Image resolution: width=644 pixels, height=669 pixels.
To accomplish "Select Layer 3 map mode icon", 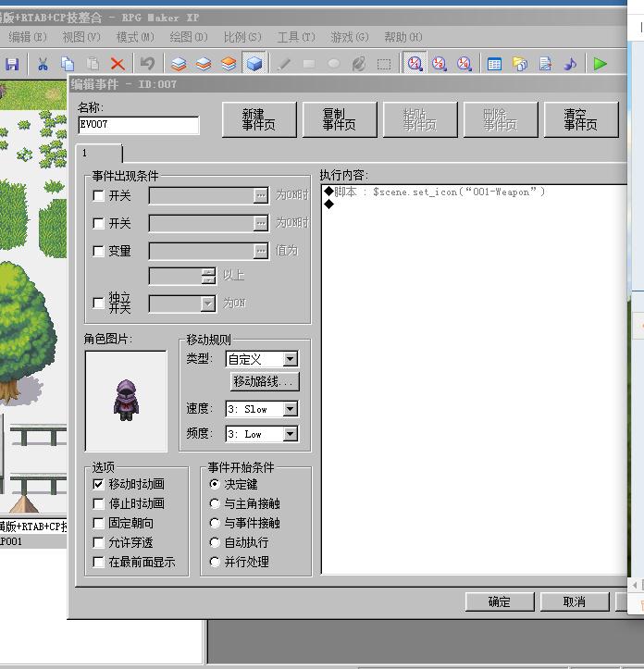I will click(229, 64).
